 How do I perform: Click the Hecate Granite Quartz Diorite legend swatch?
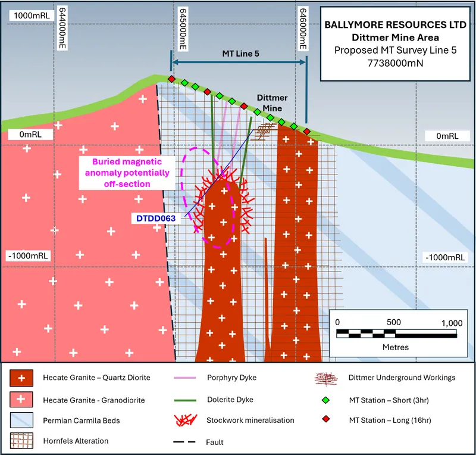[21, 378]
